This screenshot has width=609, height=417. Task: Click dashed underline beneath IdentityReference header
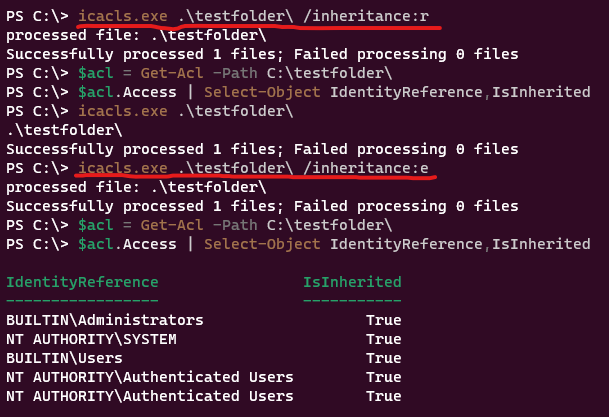tap(82, 300)
